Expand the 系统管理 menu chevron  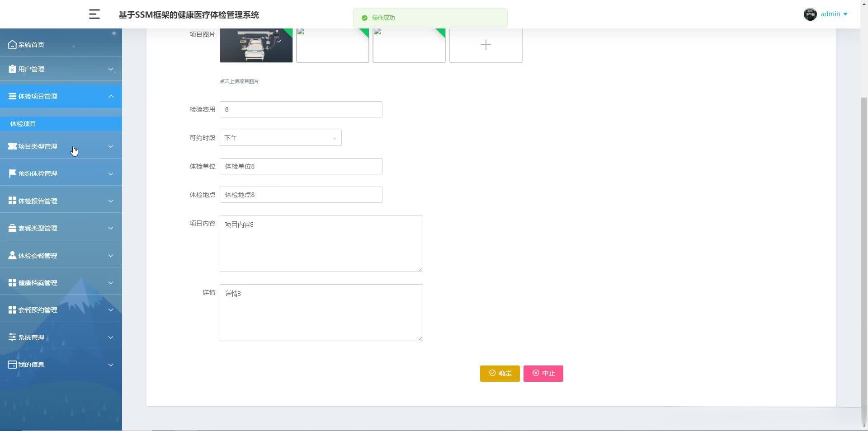(x=111, y=337)
